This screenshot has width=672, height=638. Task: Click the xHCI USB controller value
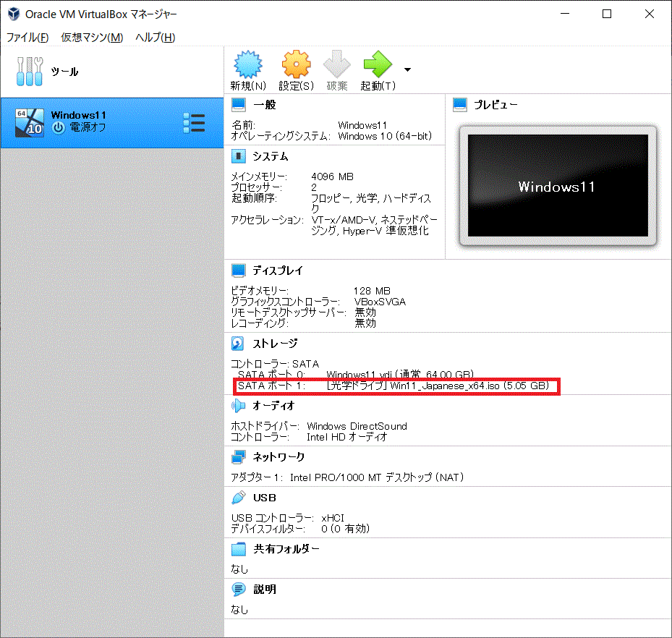(x=333, y=518)
